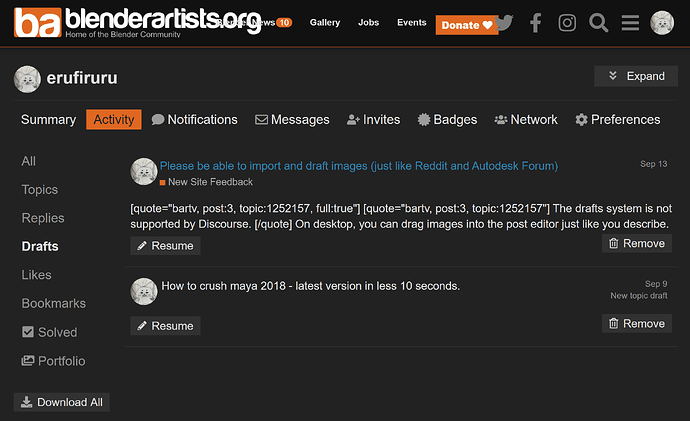Go to the Invites tab
This screenshot has width=690, height=421.
(x=373, y=120)
